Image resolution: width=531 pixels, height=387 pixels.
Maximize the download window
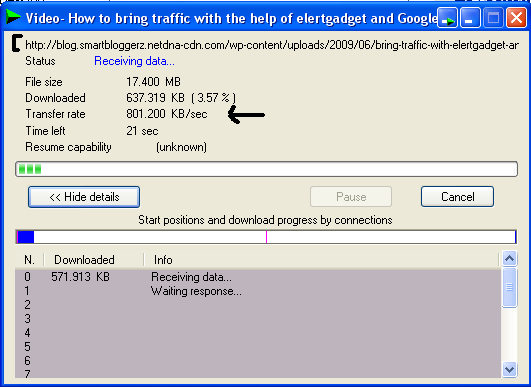coord(493,18)
